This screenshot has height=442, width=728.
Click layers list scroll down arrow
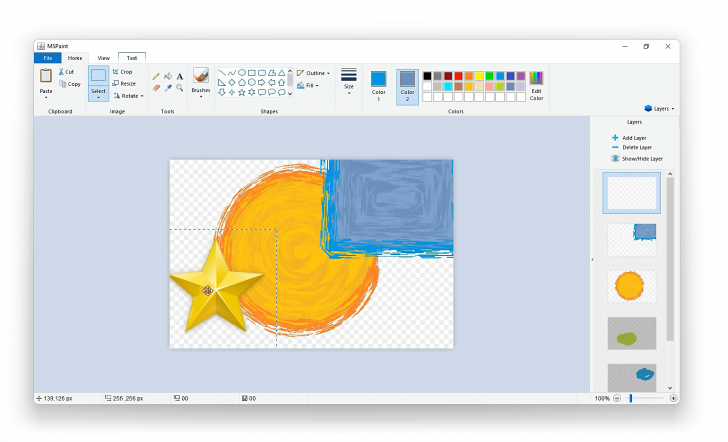coord(670,388)
